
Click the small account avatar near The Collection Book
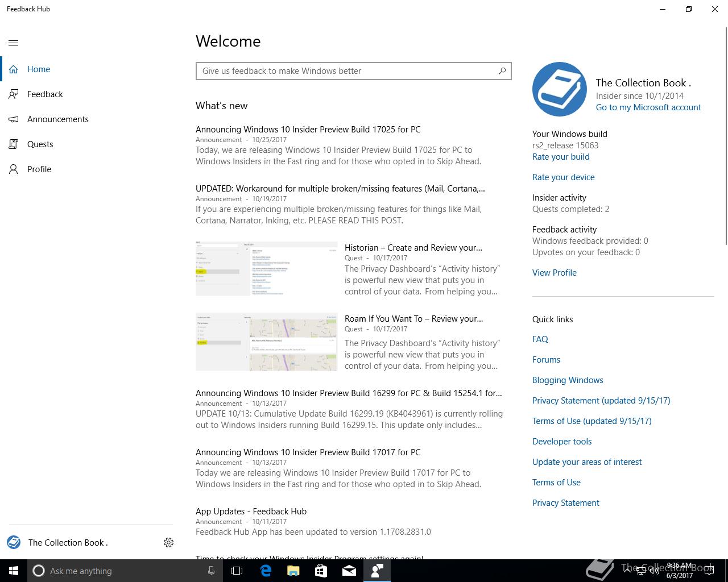(14, 542)
